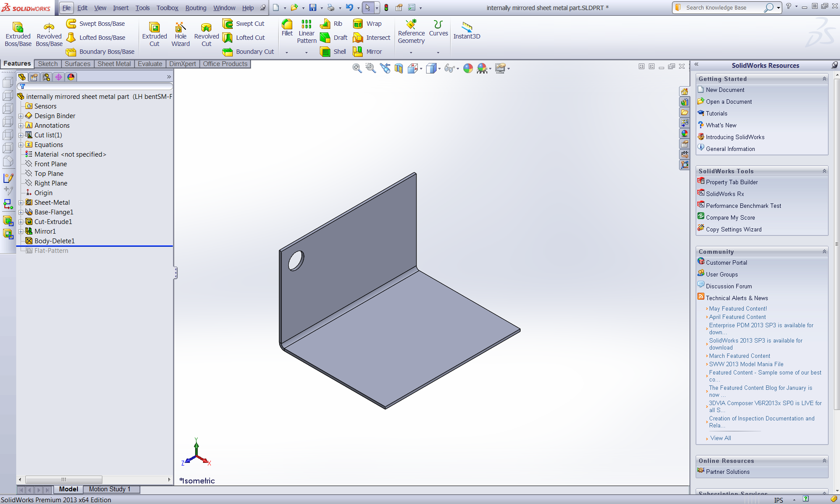Open the PropertyManager tab icon

point(34,77)
